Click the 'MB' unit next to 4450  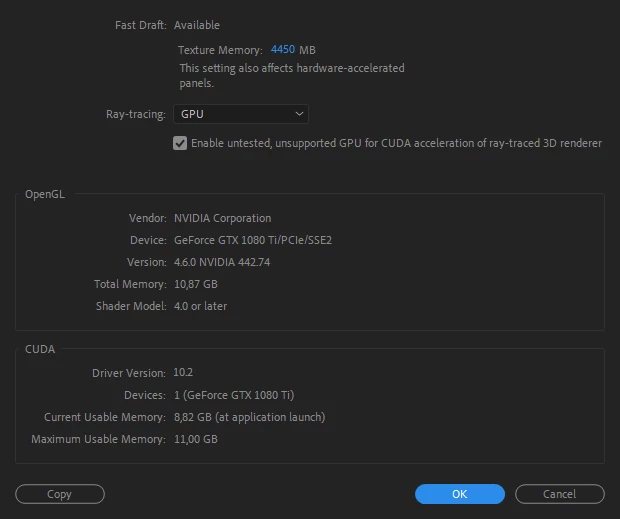click(x=307, y=50)
